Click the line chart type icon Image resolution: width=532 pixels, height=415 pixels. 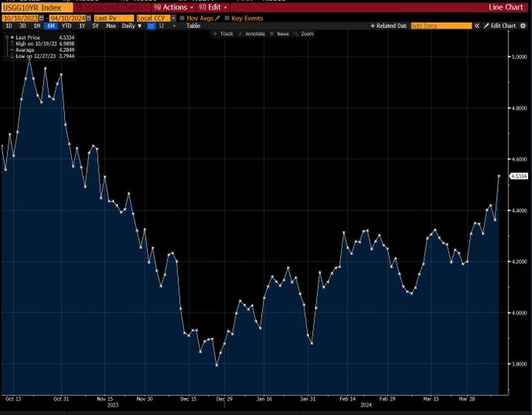pyautogui.click(x=152, y=26)
